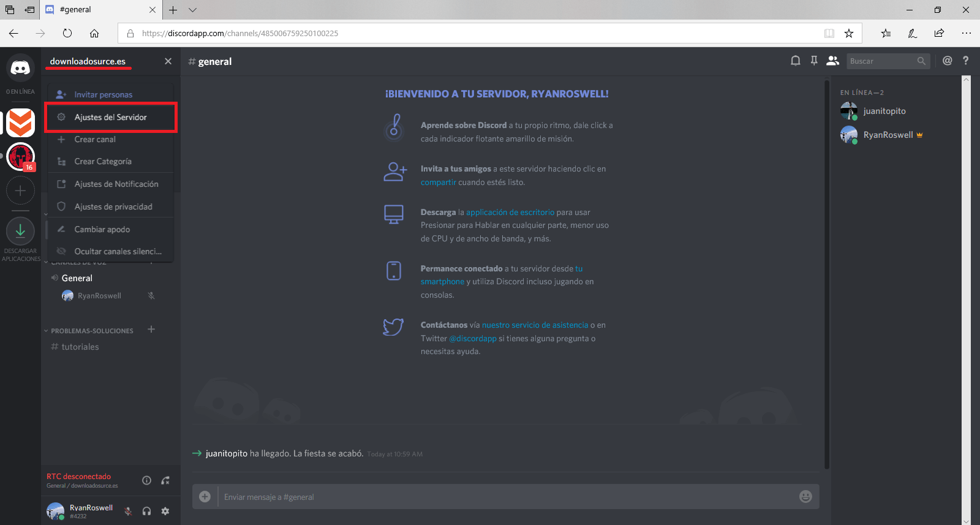
Task: Click the Twitter bird icon
Action: coord(393,327)
